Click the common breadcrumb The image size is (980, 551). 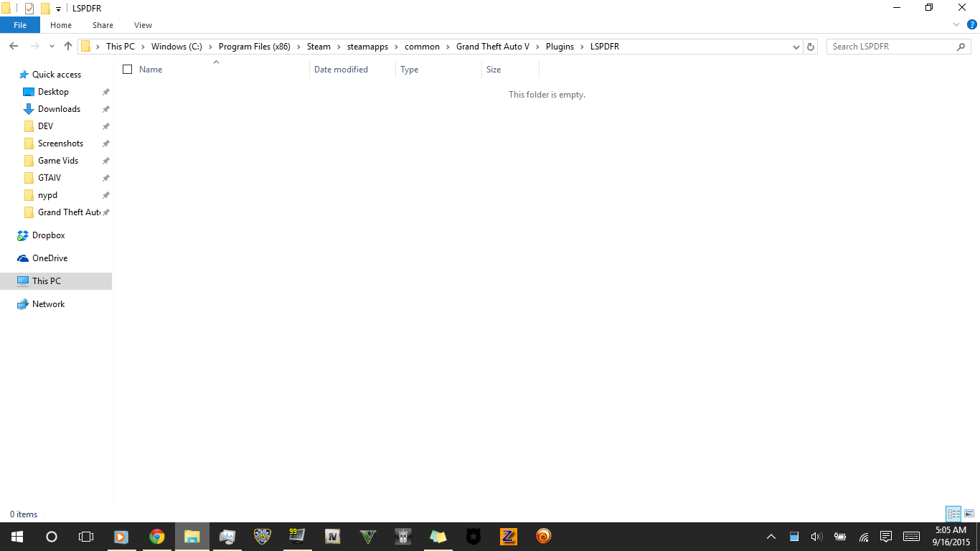coord(422,47)
